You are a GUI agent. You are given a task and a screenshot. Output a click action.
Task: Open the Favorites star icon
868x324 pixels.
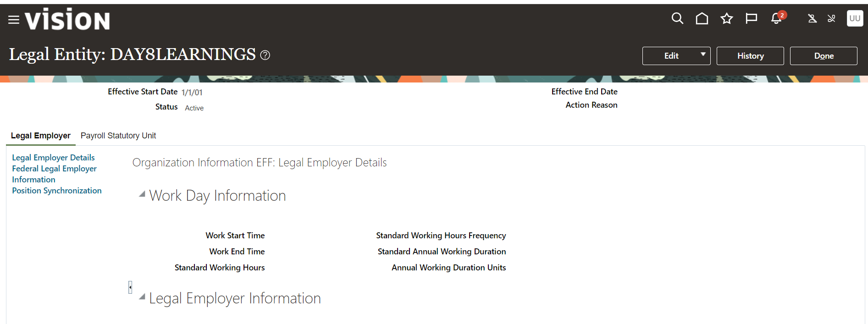[726, 18]
